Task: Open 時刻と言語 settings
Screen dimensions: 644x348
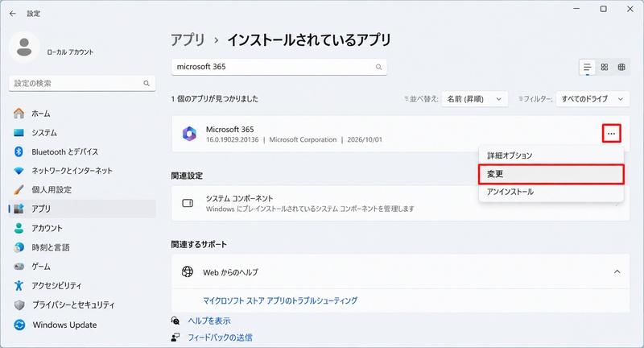Action: tap(82, 247)
